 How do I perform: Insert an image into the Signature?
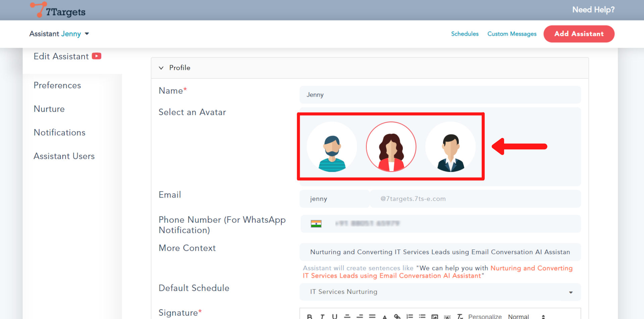[x=435, y=316]
